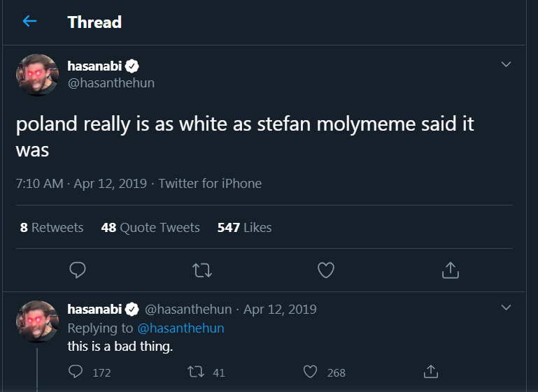Share the main tweet
The height and width of the screenshot is (392, 538).
pyautogui.click(x=451, y=270)
